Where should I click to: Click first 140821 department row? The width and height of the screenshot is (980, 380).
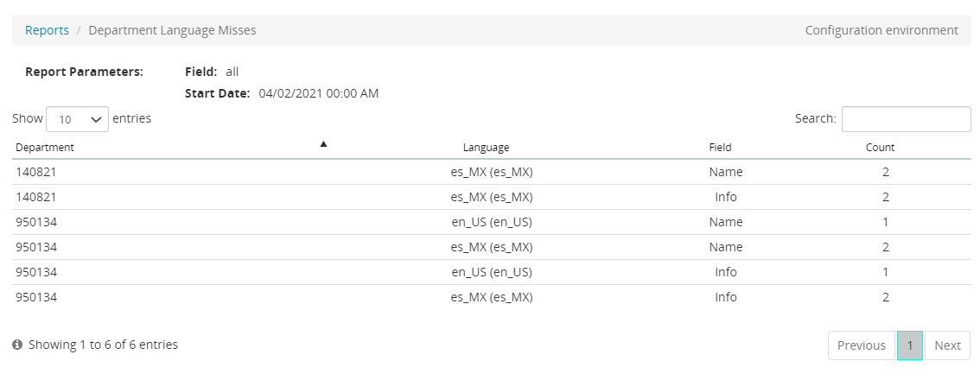click(x=36, y=172)
